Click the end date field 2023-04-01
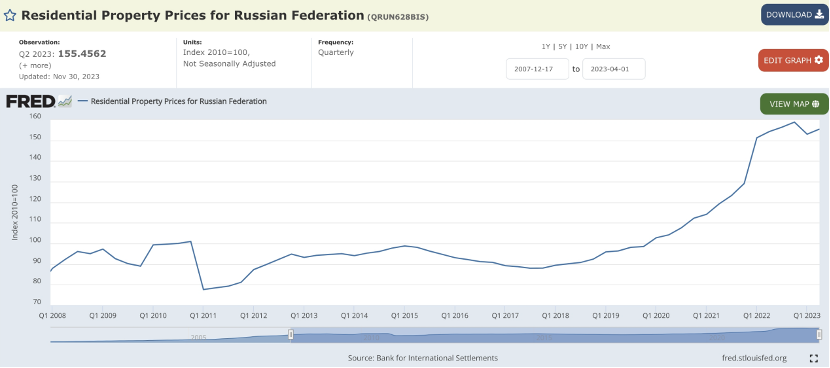 pos(614,69)
